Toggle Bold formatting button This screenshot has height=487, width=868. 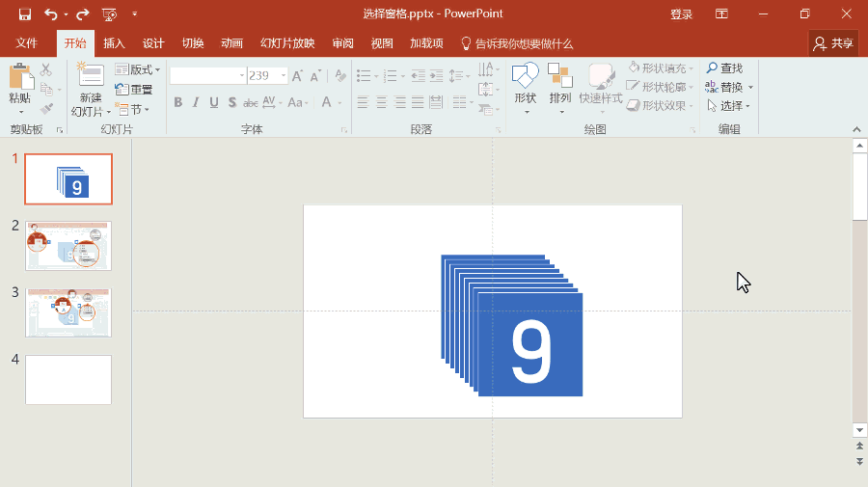(177, 102)
